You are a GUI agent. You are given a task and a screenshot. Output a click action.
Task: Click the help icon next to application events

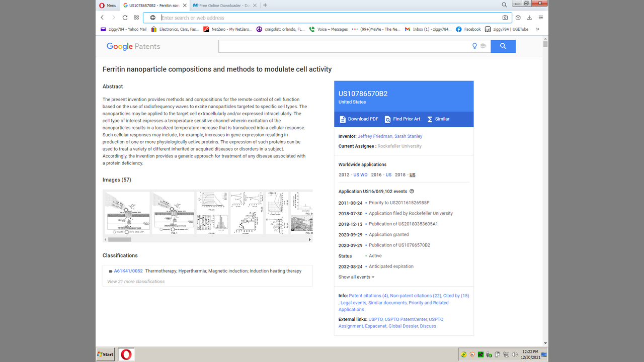point(412,192)
